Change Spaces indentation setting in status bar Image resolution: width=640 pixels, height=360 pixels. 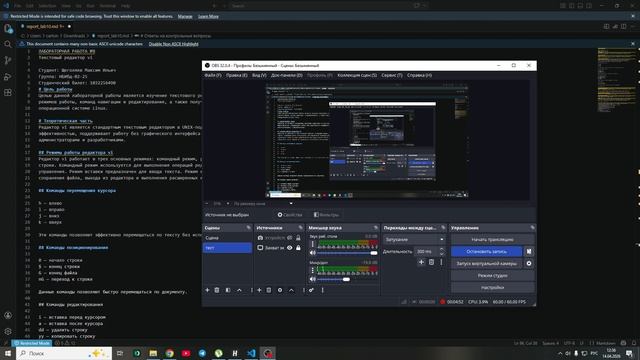pos(550,343)
